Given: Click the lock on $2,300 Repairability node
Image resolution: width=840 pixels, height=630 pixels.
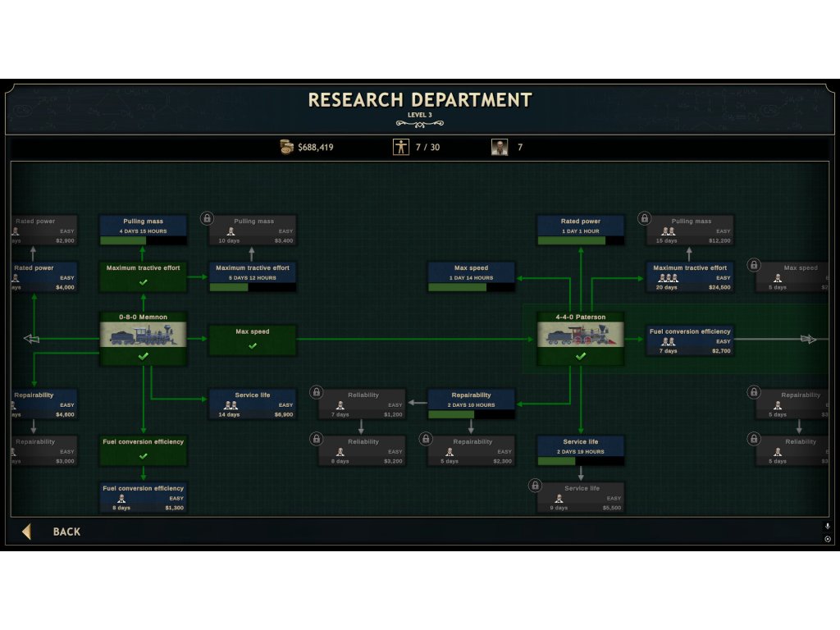Looking at the screenshot, I should click(426, 439).
